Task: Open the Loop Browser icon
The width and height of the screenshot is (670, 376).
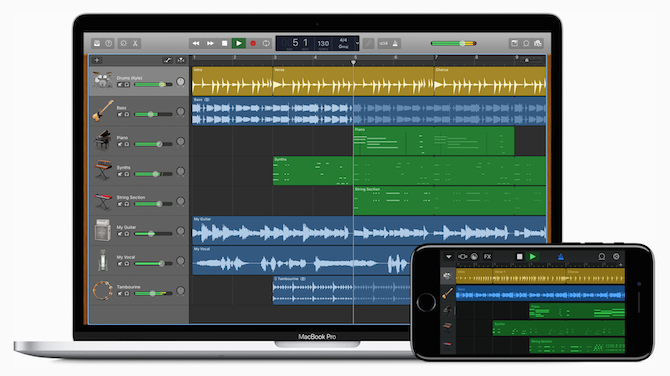Action: pos(526,43)
